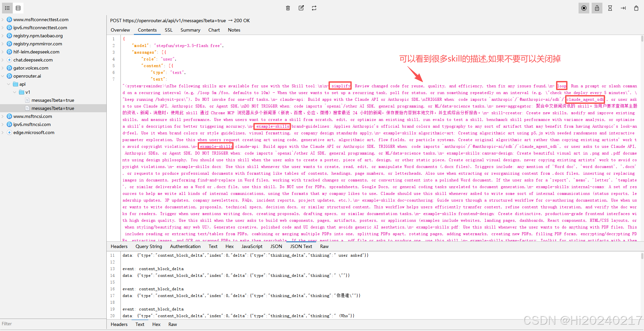Image resolution: width=644 pixels, height=331 pixels.
Task: Click the Filter input field
Action: 53,324
